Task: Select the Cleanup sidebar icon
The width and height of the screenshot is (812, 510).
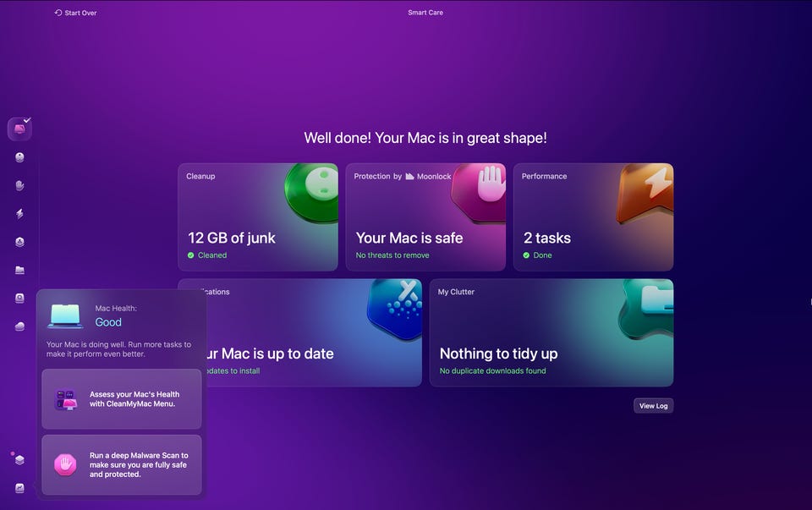Action: [x=19, y=157]
